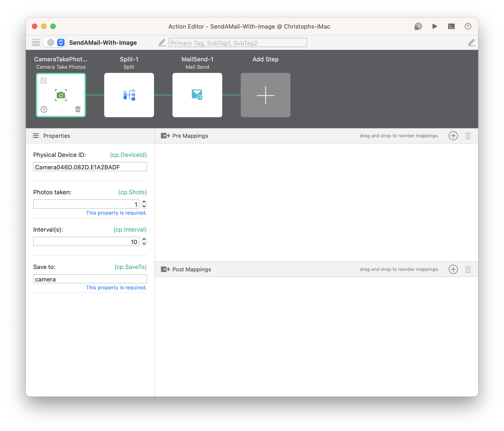Viewport: 504px width, 431px height.
Task: Click the SendAMail-With-Image action name text
Action: pyautogui.click(x=103, y=43)
